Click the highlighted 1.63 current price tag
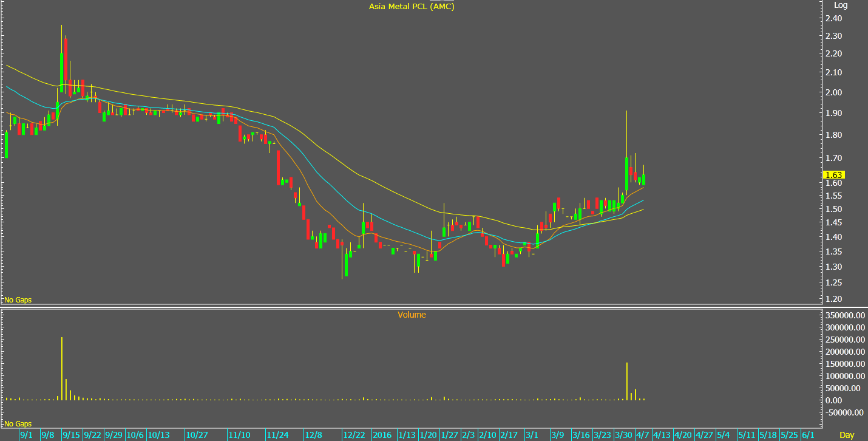Screen dimensions: 868x441 [x=835, y=175]
